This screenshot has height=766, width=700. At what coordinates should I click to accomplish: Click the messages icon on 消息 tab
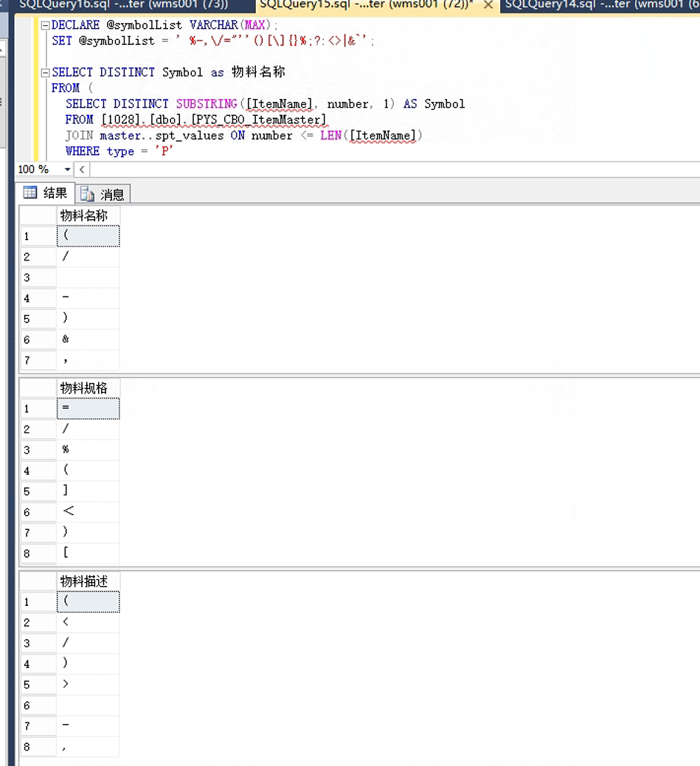[87, 194]
